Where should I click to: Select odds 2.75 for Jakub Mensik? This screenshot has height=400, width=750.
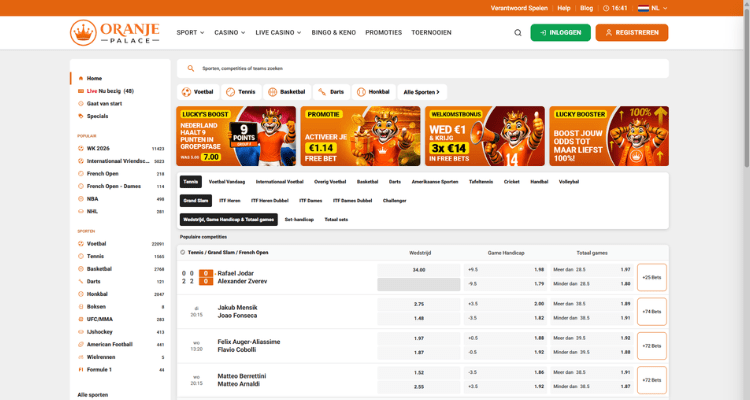pyautogui.click(x=419, y=304)
